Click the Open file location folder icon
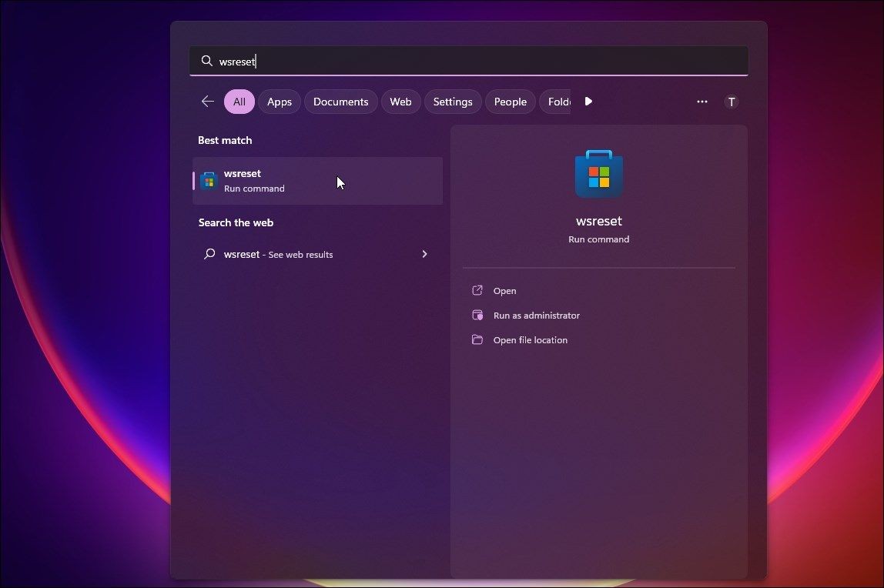Image resolution: width=884 pixels, height=588 pixels. click(x=477, y=339)
